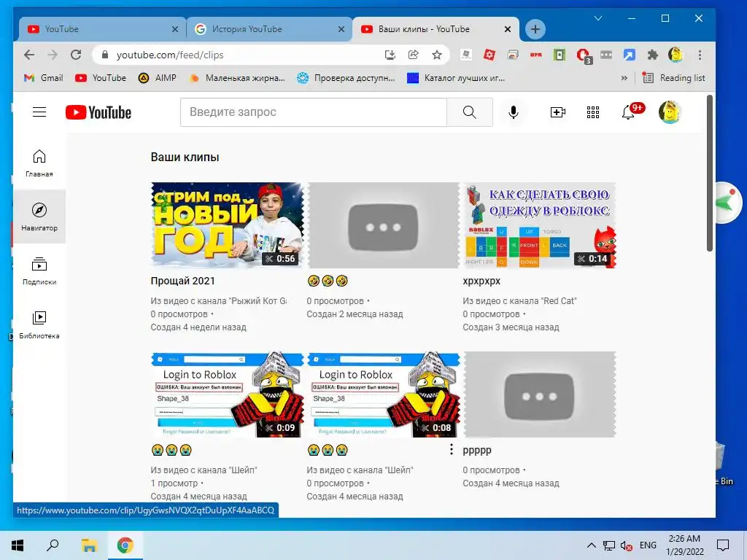The height and width of the screenshot is (560, 747).
Task: Start voice search with microphone icon
Action: (x=513, y=112)
